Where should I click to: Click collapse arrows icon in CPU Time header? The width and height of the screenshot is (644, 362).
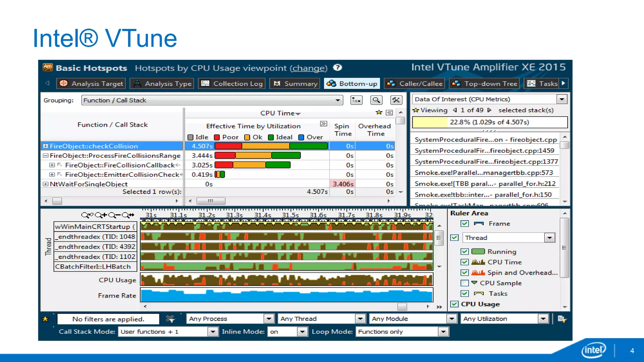pyautogui.click(x=389, y=112)
